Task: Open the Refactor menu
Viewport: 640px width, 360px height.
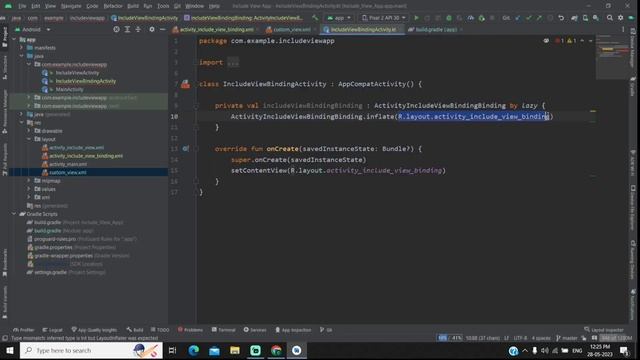Action: tap(113, 6)
